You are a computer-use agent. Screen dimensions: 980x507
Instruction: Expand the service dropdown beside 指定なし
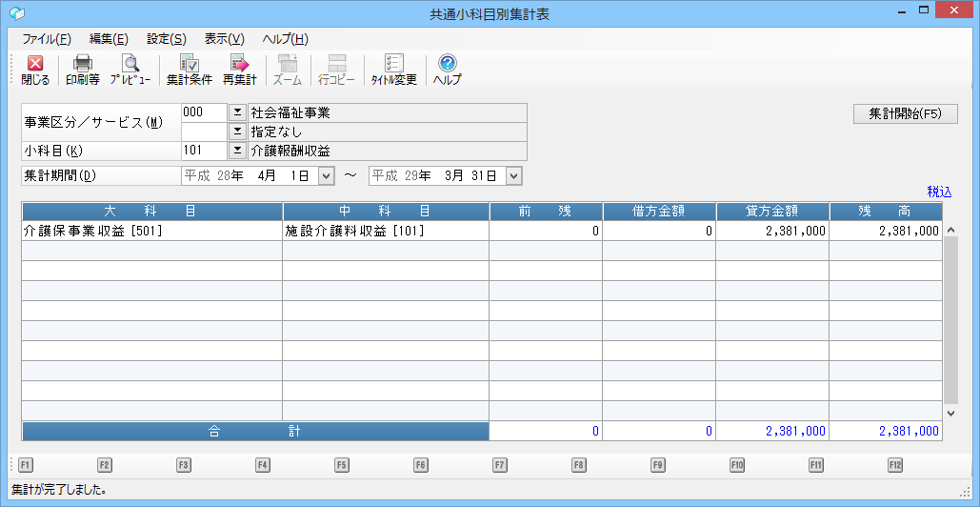pyautogui.click(x=237, y=132)
